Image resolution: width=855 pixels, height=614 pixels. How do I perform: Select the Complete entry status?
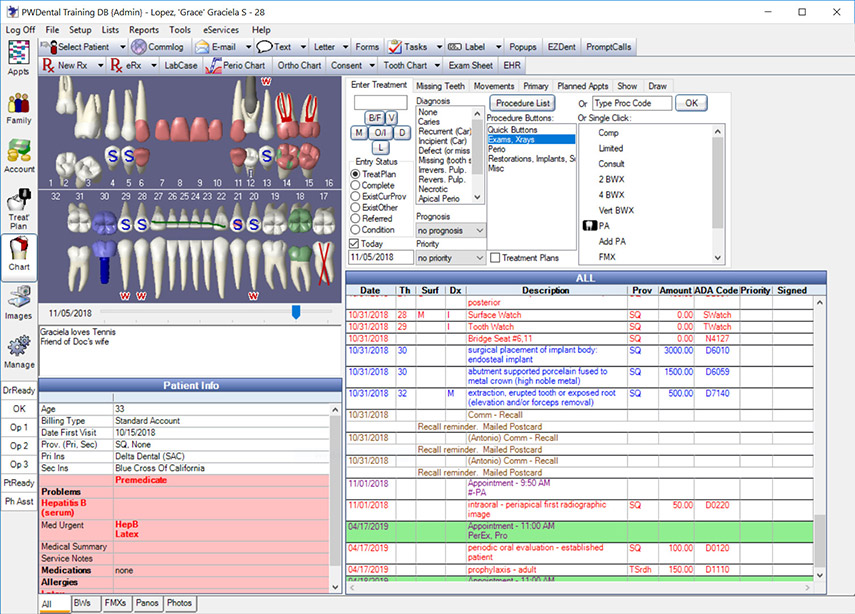[356, 185]
